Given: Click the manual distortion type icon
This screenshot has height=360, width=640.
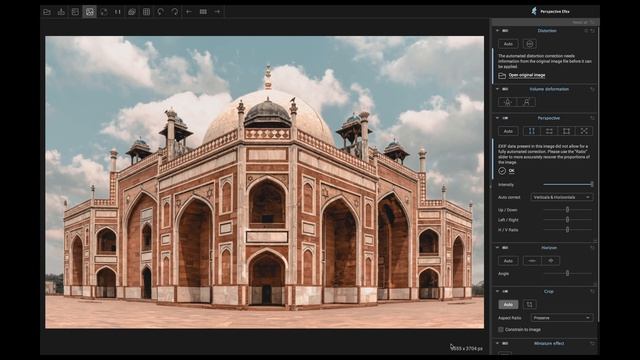Looking at the screenshot, I should click(529, 44).
